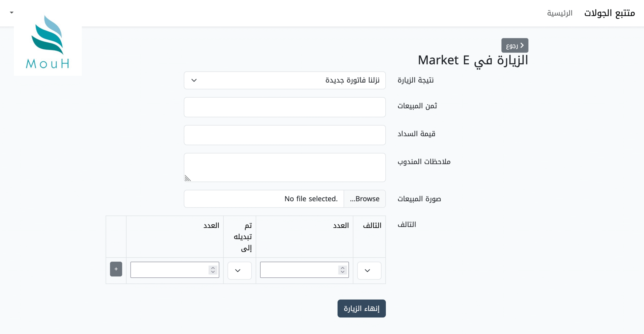Focus the ثمن المبيعات sales price field
Viewport: 644px width, 334px height.
(x=285, y=107)
